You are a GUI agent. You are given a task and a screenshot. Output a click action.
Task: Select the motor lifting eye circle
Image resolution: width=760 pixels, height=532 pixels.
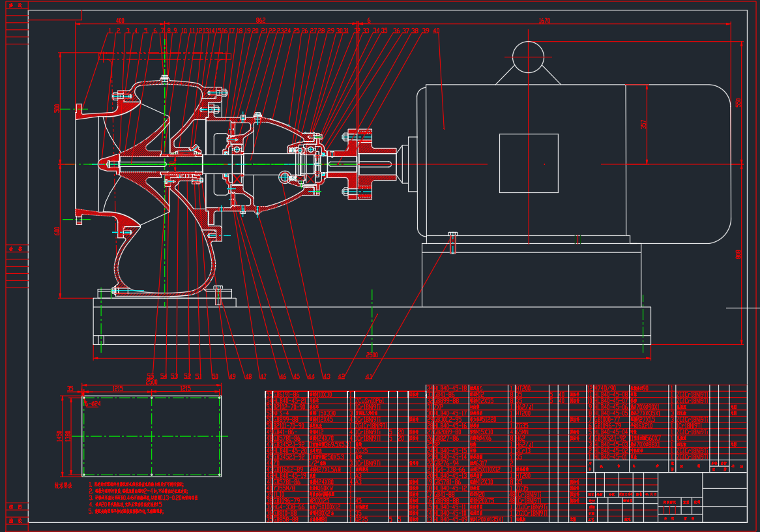(528, 57)
